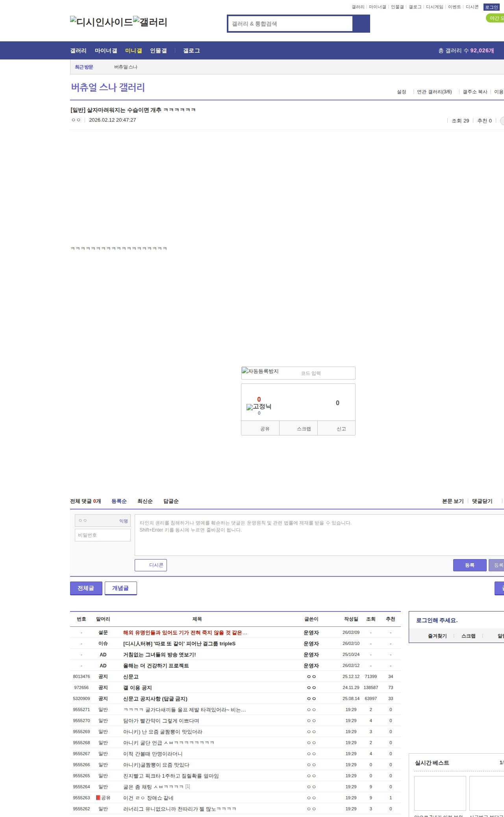Screen dimensions: 504x817
Task: Click the 고정닉 icon in recommend box
Action: tap(259, 407)
